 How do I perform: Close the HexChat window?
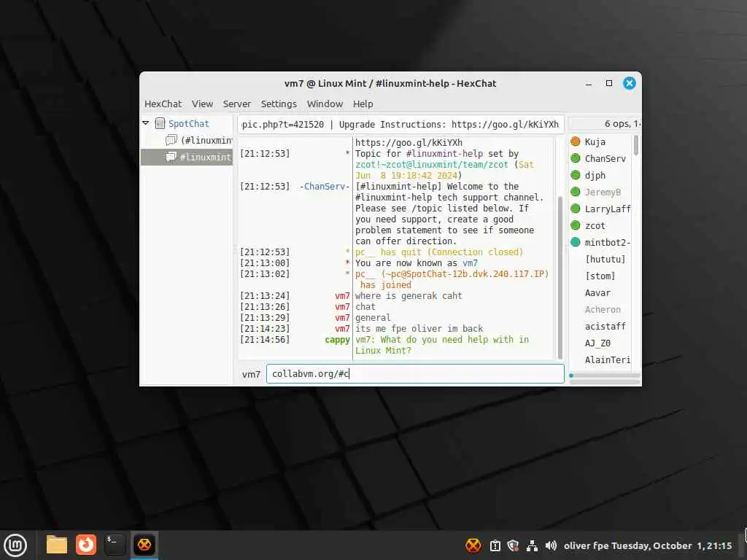tap(630, 83)
